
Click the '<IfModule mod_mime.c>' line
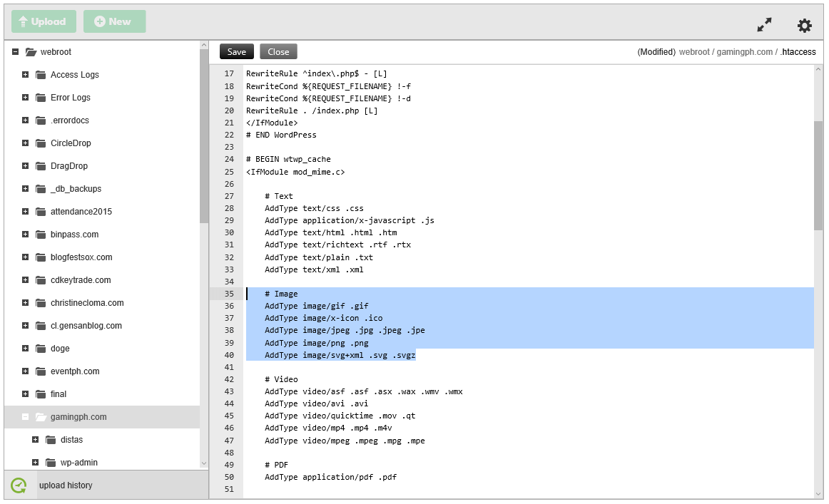295,172
